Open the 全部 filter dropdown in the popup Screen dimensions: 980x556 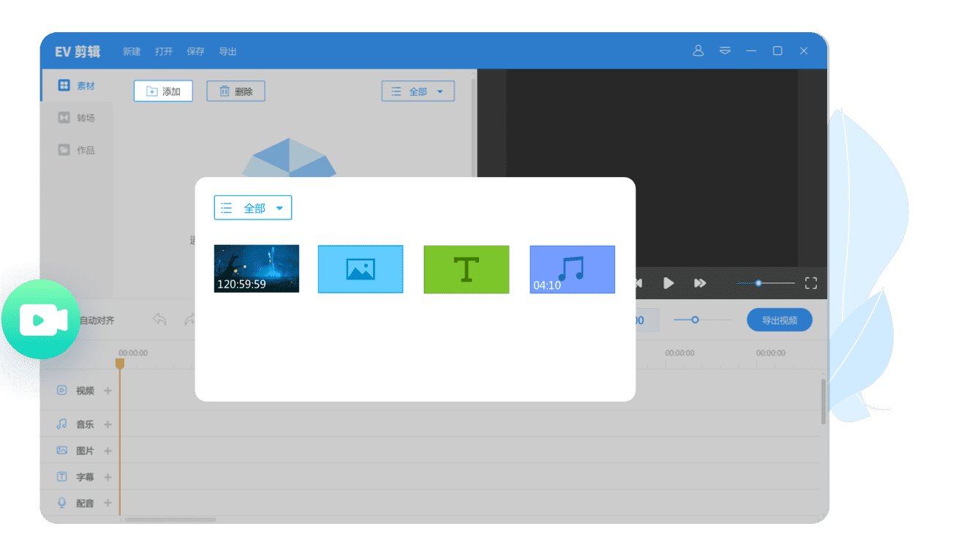[252, 207]
